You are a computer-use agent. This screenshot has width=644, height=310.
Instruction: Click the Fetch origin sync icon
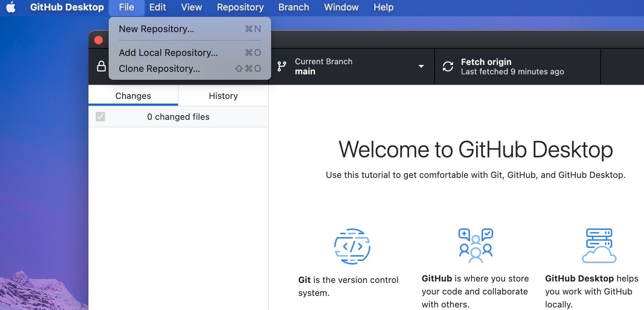coord(448,66)
